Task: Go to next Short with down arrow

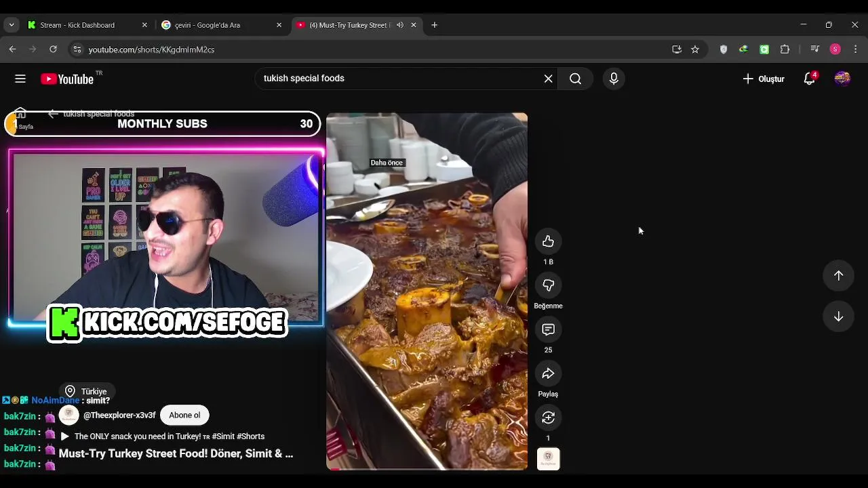Action: (838, 317)
